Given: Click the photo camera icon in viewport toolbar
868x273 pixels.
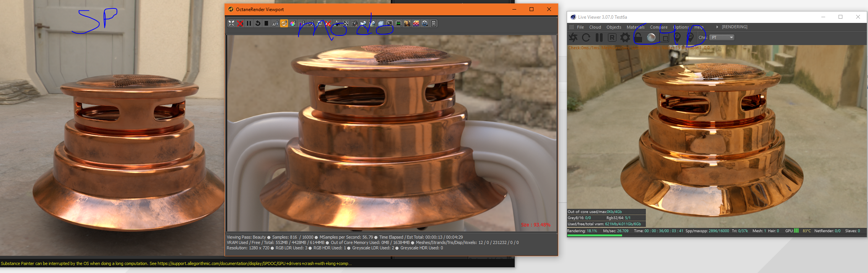Looking at the screenshot, I should [354, 23].
